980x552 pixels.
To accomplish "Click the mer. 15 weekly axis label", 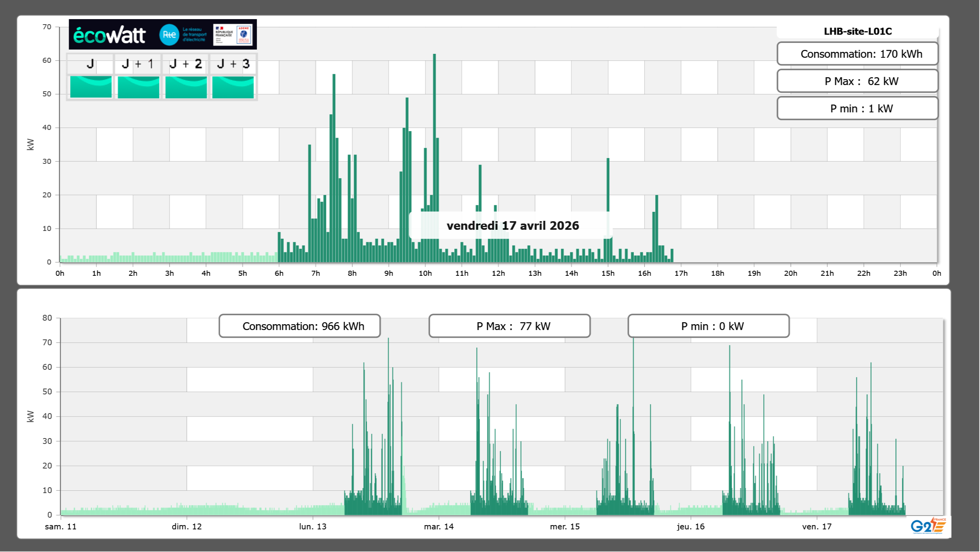I will click(564, 527).
